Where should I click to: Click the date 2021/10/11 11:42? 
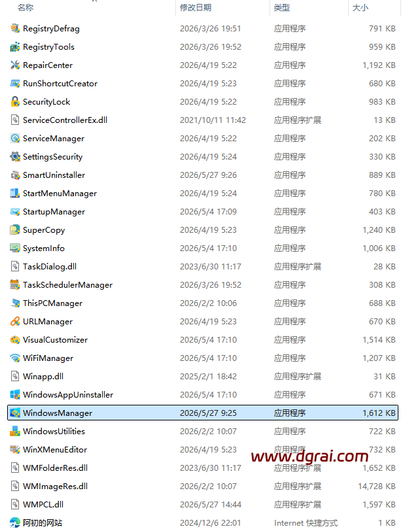click(213, 120)
